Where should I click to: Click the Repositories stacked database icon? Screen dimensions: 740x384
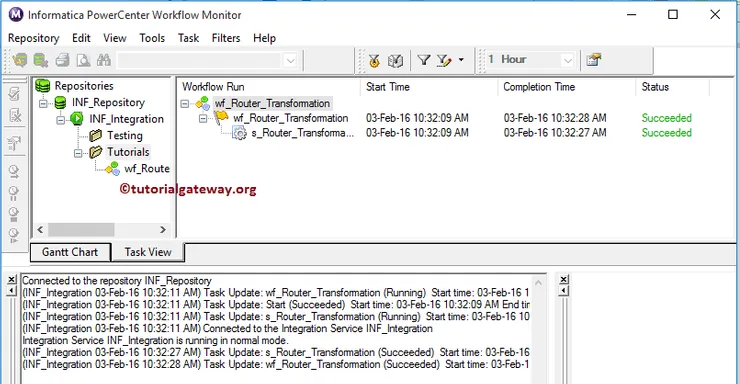(x=42, y=86)
